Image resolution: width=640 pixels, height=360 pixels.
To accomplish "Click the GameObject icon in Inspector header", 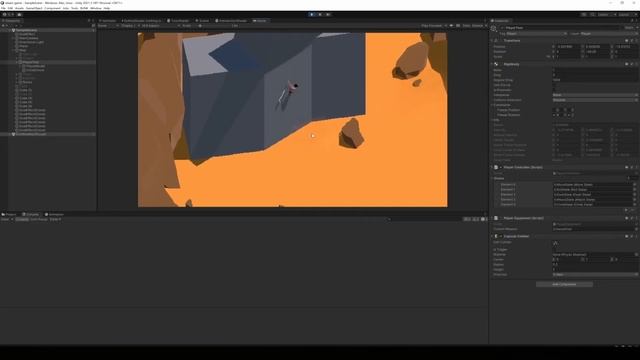I will click(x=494, y=28).
